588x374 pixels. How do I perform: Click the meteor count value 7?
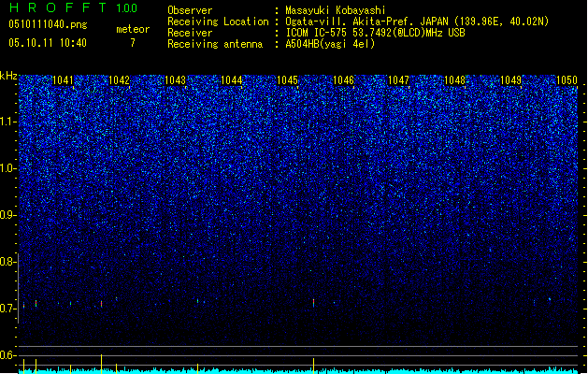click(x=133, y=43)
